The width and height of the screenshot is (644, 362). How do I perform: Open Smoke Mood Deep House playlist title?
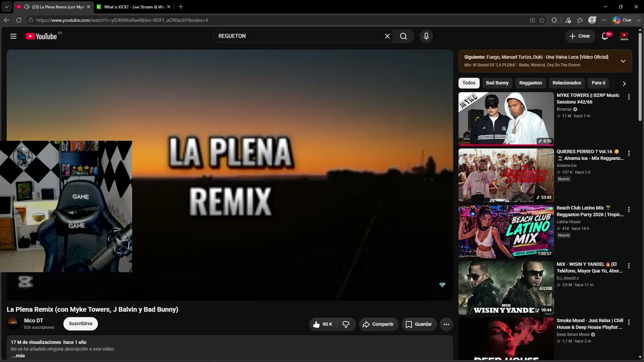(x=590, y=324)
